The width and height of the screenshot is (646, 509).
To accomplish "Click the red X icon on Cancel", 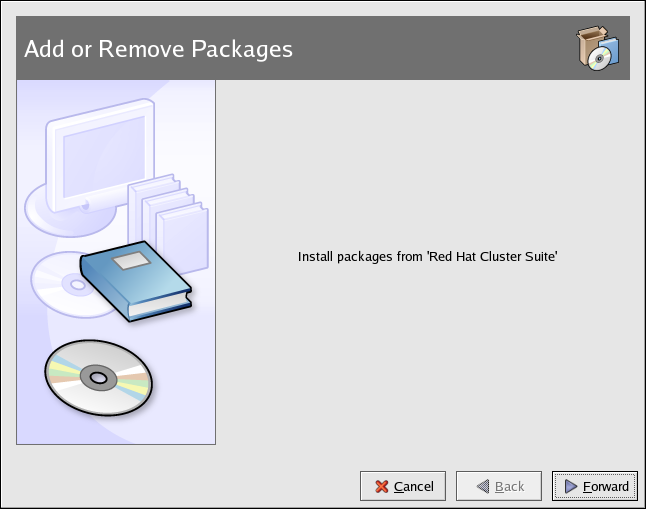I will pos(382,487).
